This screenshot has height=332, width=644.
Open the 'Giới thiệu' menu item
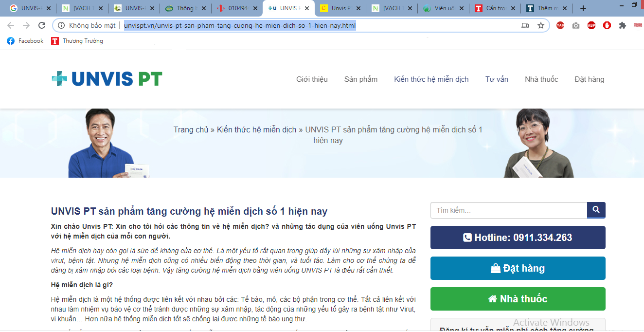(x=312, y=79)
